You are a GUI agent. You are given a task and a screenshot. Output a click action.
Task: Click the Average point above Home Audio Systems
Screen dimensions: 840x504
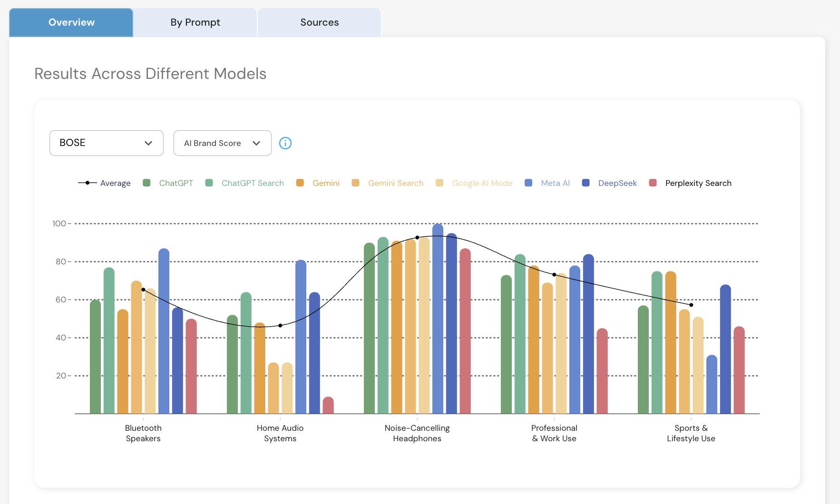(x=280, y=326)
